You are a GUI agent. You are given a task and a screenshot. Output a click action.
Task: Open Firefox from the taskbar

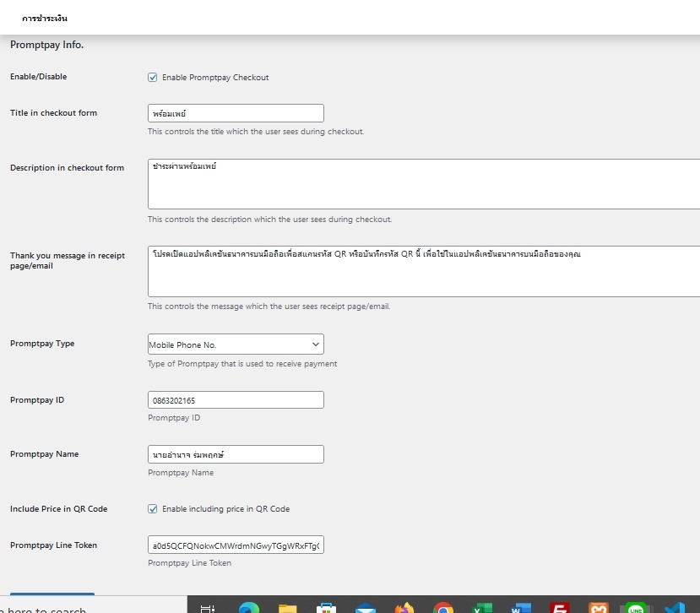coord(404,607)
